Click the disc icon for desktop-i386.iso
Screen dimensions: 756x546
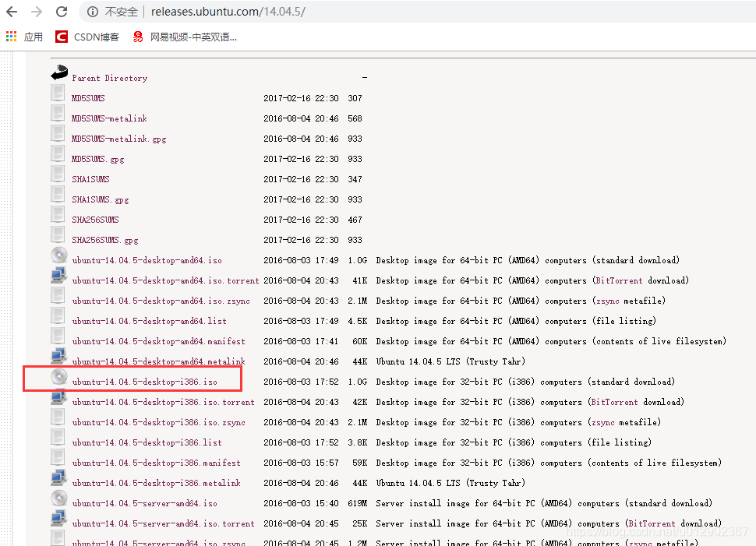pyautogui.click(x=59, y=376)
